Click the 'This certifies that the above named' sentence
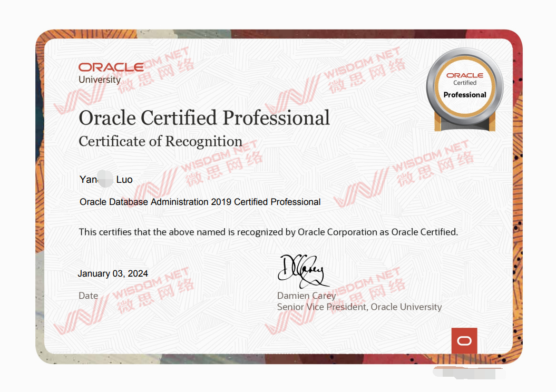556x392 pixels. click(268, 232)
